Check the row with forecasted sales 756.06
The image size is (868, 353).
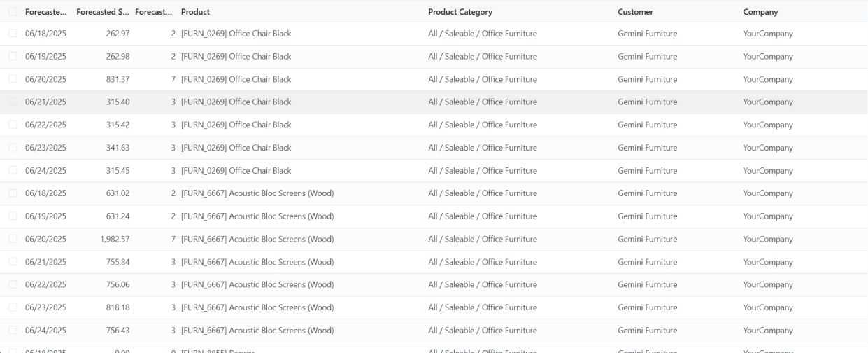click(x=13, y=284)
